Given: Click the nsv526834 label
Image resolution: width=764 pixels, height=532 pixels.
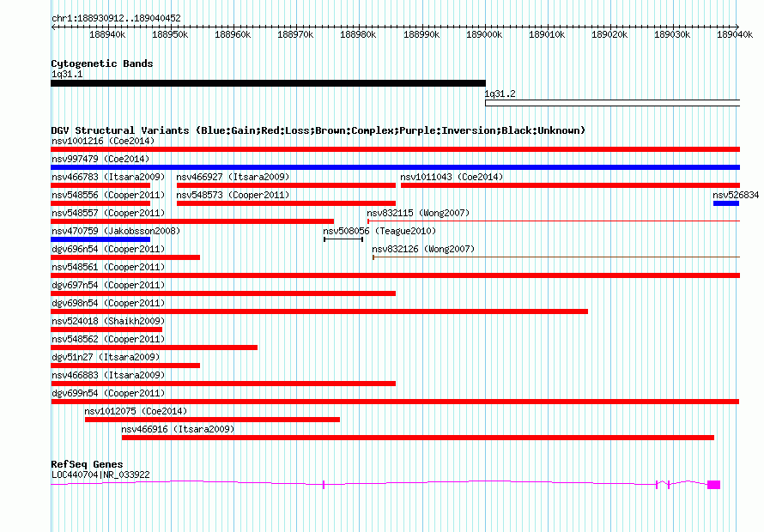Looking at the screenshot, I should tap(736, 195).
